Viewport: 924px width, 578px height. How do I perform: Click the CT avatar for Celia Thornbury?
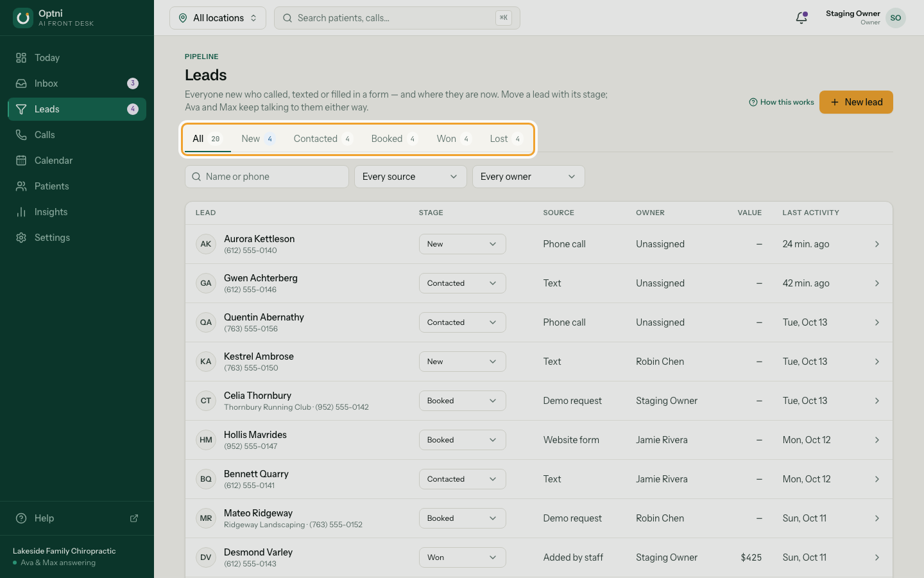[x=206, y=401]
